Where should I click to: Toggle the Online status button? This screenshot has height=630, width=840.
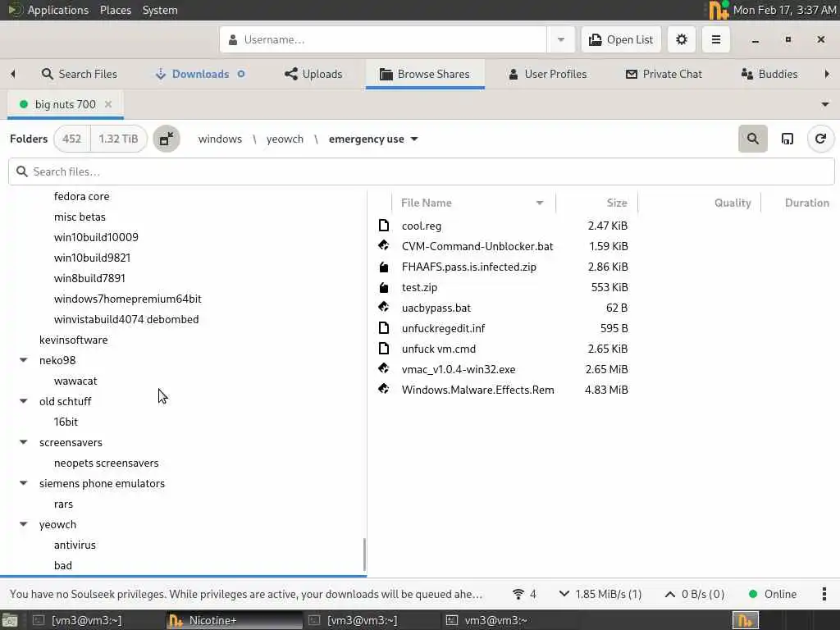coord(773,594)
